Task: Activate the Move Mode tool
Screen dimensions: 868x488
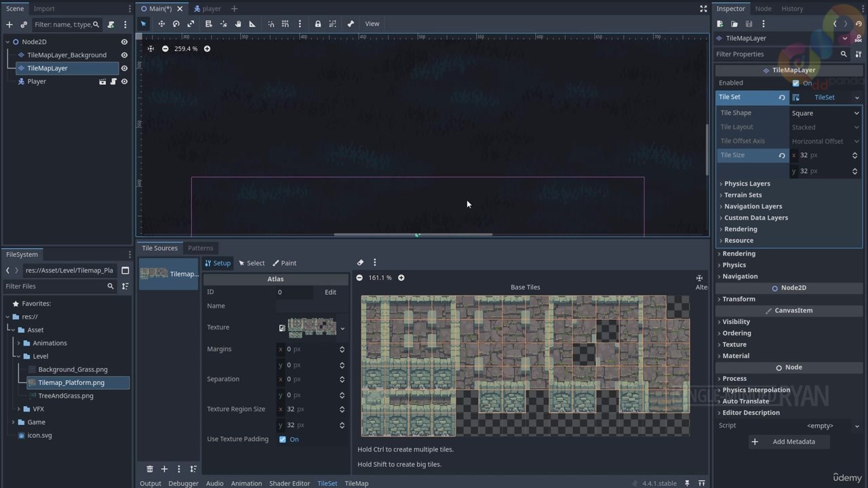Action: pos(161,24)
